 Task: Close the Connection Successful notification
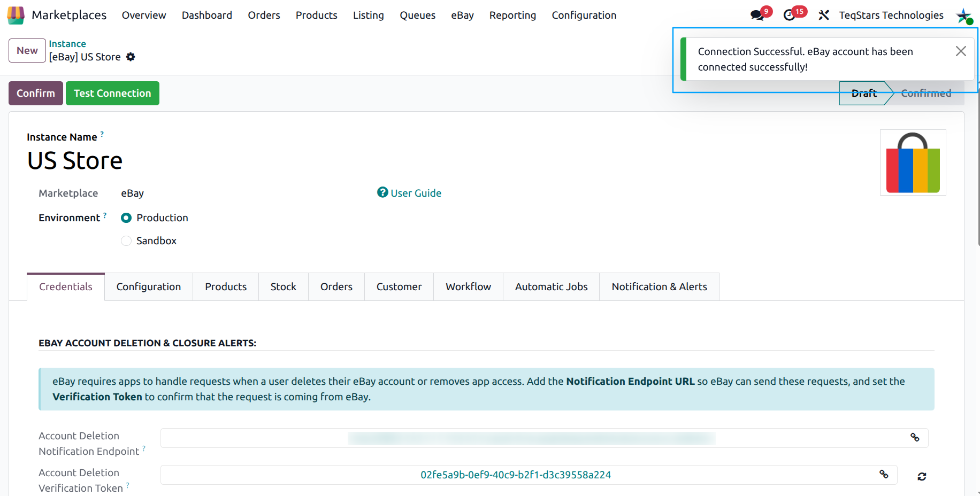coord(961,51)
